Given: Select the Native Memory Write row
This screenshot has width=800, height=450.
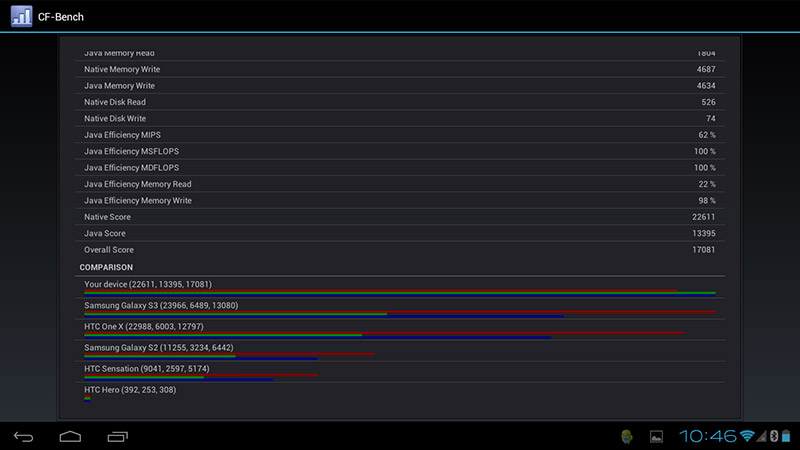Looking at the screenshot, I should pos(399,69).
